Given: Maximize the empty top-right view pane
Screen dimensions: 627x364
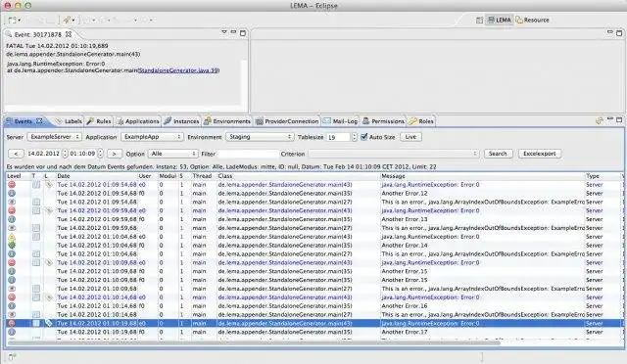Looking at the screenshot, I should [619, 33].
